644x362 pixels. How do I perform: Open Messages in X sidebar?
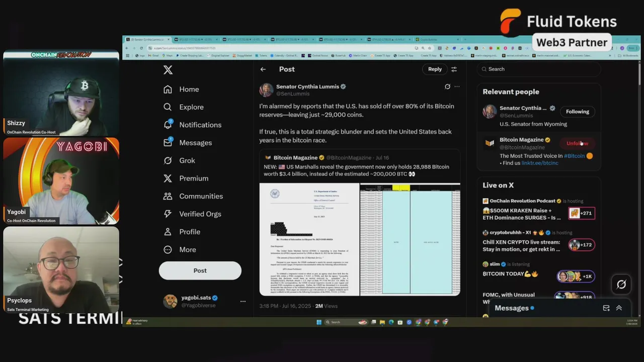point(187,143)
